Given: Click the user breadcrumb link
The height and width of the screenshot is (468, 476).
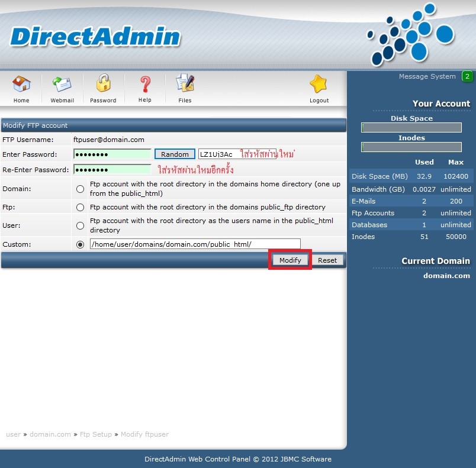Looking at the screenshot, I should 14,434.
